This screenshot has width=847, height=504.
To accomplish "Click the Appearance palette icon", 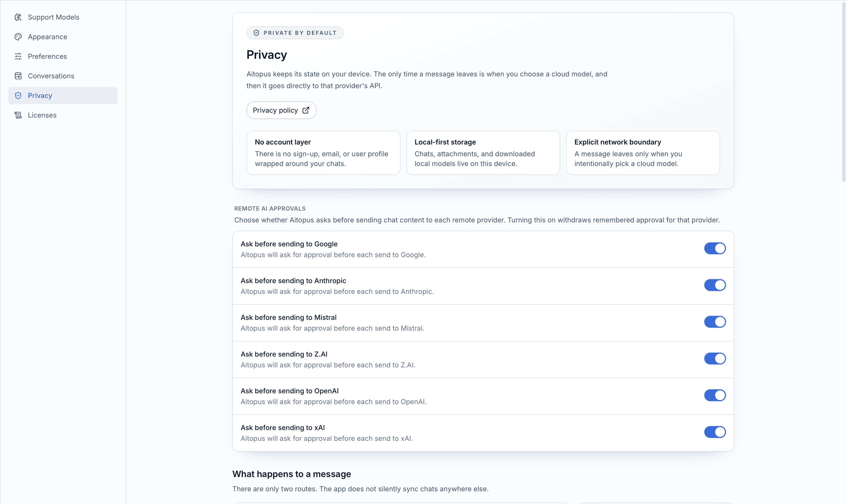I will coord(18,37).
